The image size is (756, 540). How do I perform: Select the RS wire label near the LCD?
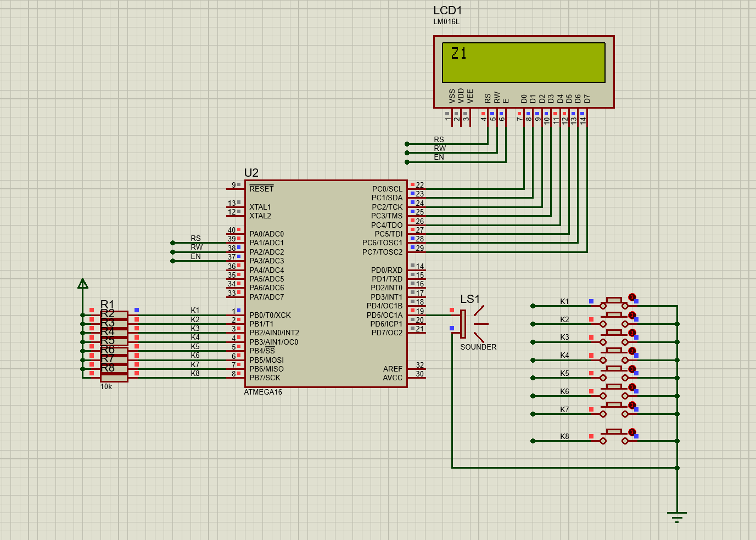438,139
